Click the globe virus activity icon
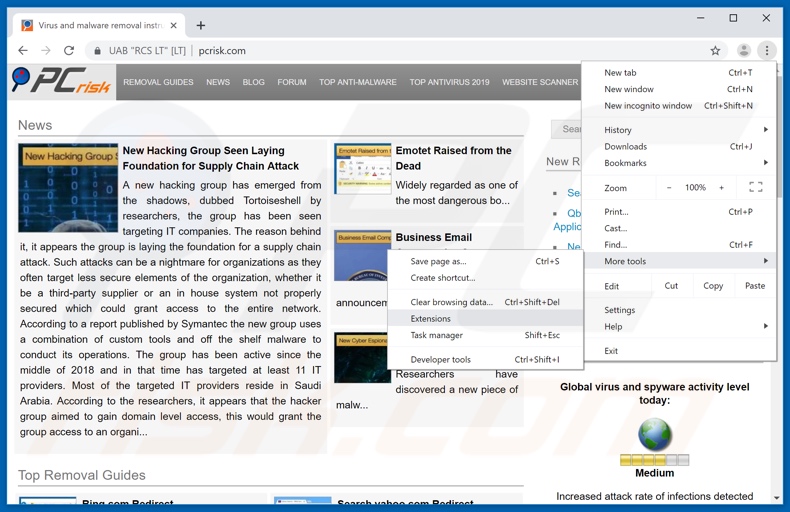Image resolution: width=790 pixels, height=512 pixels. click(x=654, y=434)
